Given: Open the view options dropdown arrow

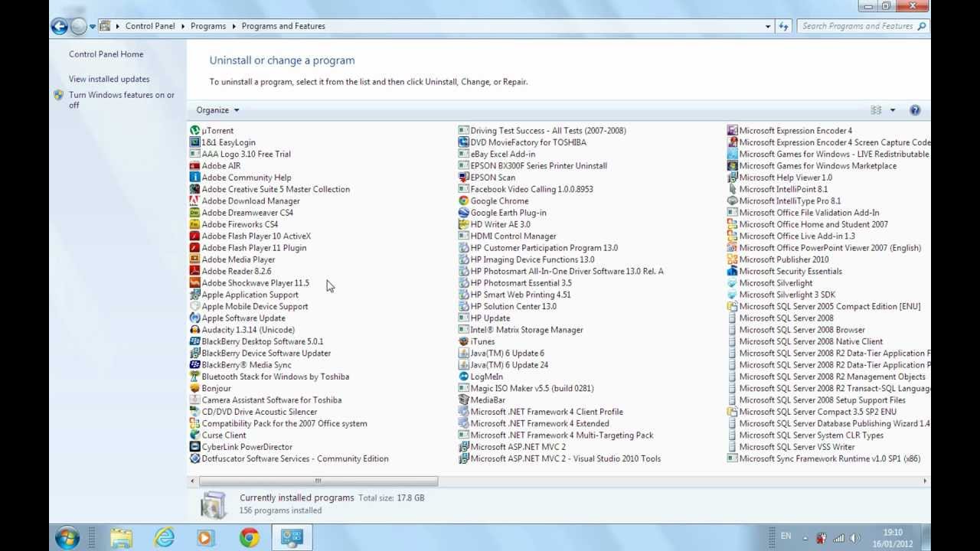Looking at the screenshot, I should [893, 110].
